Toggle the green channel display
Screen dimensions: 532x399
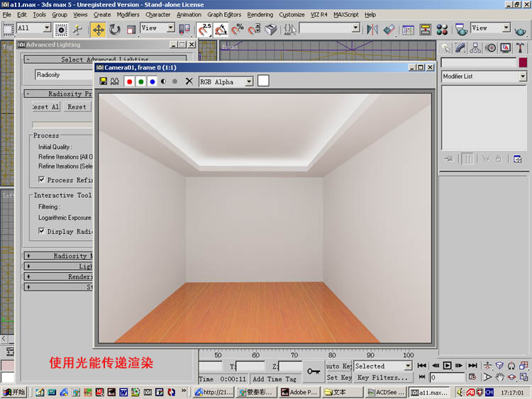141,82
